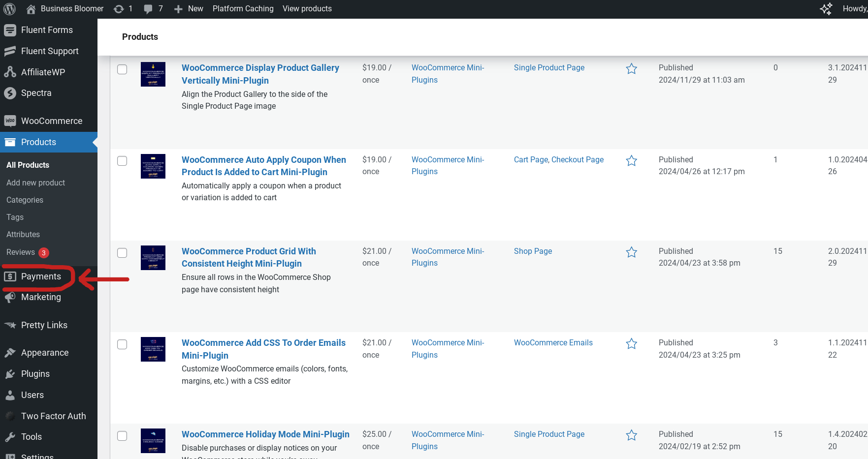Open the updates icon in admin bar
The image size is (868, 459).
pos(119,9)
